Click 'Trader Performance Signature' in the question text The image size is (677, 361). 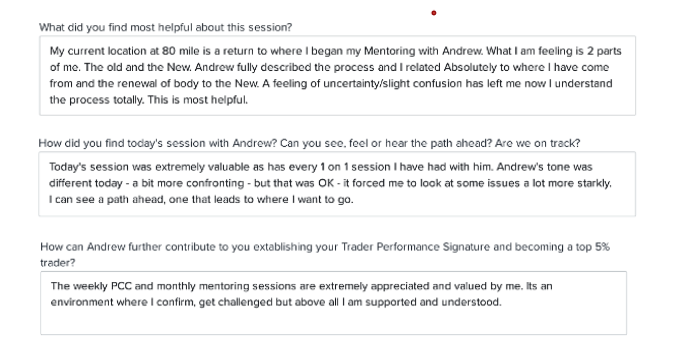pos(416,247)
